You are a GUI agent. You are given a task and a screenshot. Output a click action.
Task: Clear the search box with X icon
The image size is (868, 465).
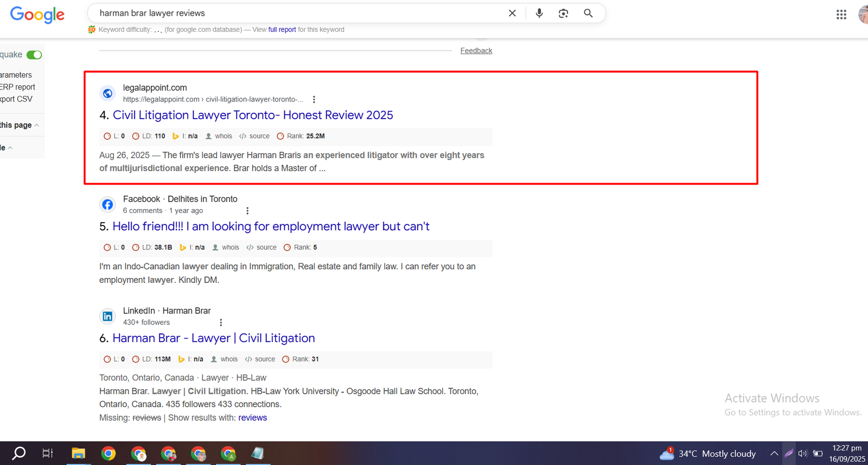point(512,13)
